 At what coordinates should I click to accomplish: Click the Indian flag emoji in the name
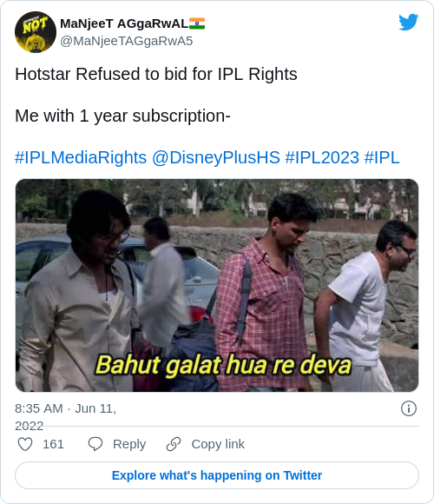pyautogui.click(x=197, y=23)
